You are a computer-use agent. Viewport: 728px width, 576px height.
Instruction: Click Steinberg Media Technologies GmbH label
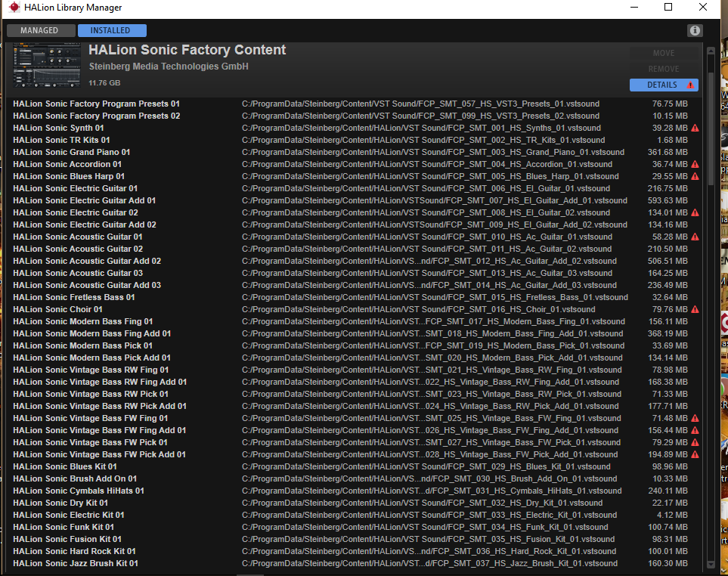tap(169, 67)
